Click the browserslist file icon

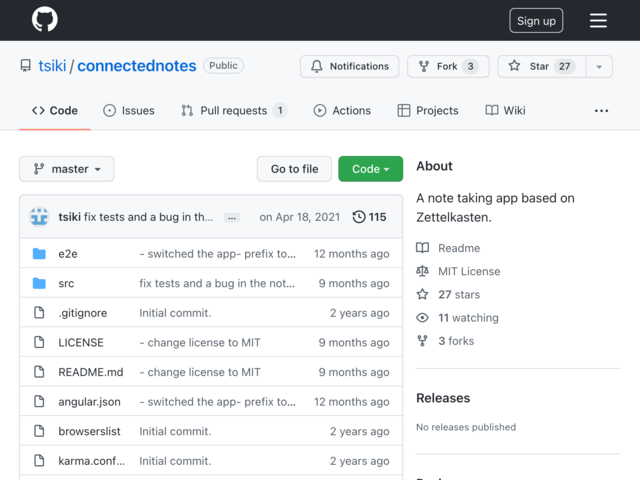click(39, 431)
